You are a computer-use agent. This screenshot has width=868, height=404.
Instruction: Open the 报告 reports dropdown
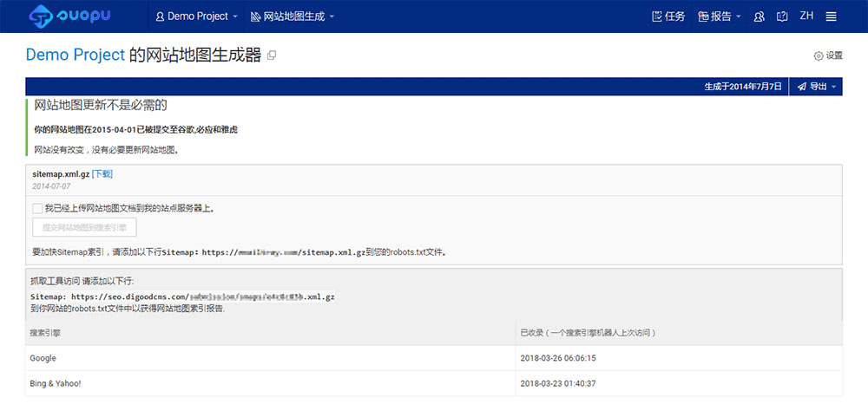point(719,16)
